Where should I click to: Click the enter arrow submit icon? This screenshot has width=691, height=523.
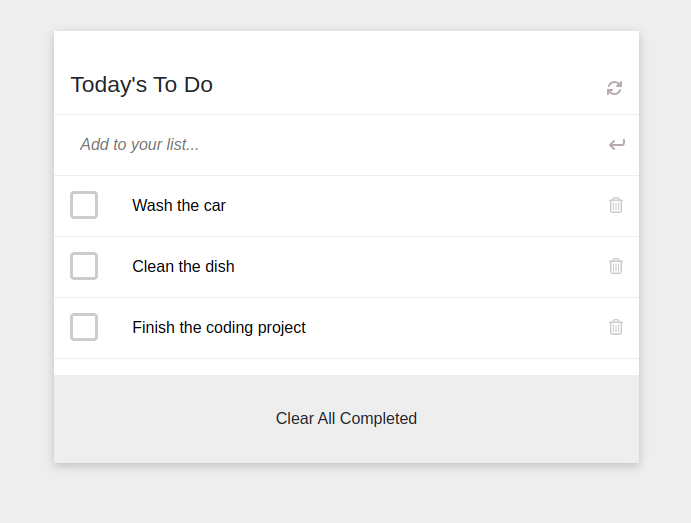coord(617,145)
